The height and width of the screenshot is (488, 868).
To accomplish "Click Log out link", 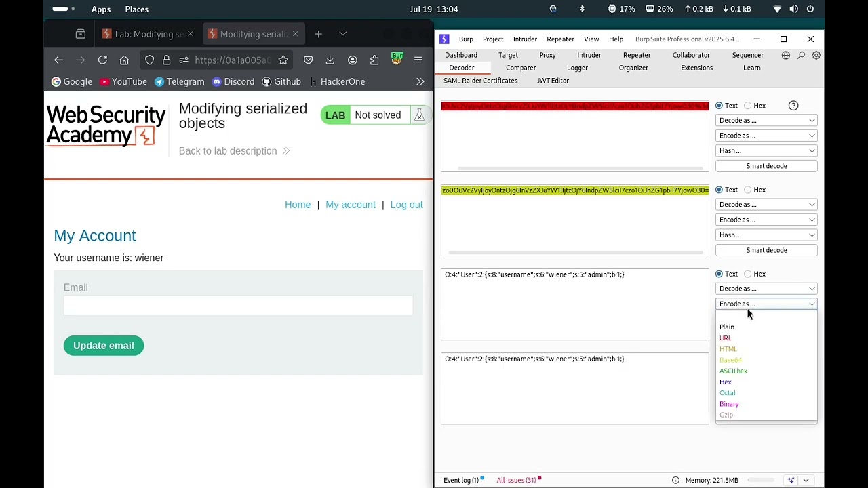I will (x=406, y=205).
